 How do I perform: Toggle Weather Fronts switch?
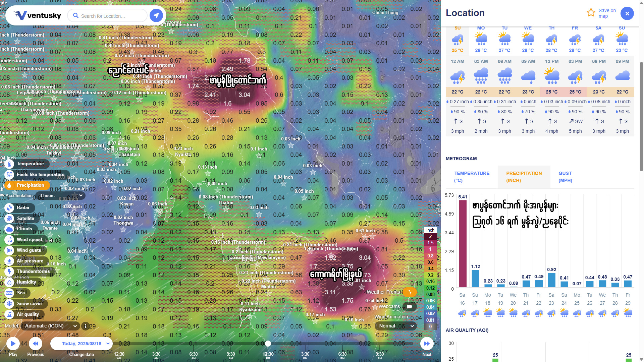409,292
